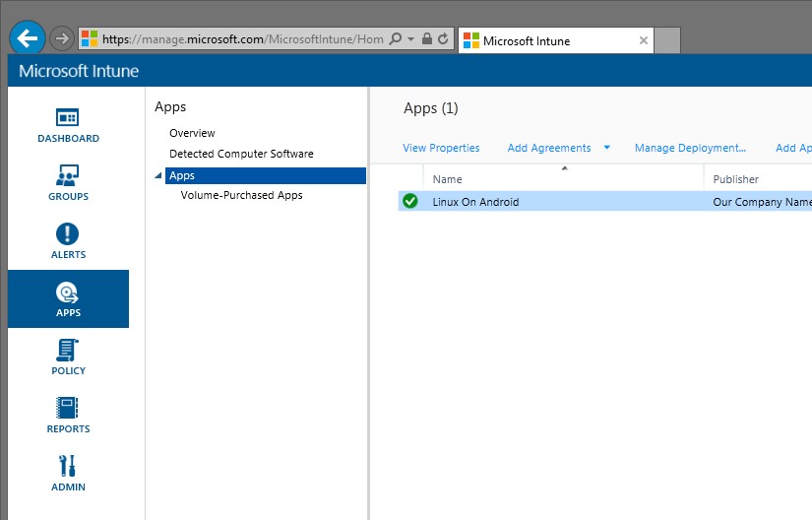The image size is (812, 520).
Task: Click the View Properties link
Action: pos(441,148)
